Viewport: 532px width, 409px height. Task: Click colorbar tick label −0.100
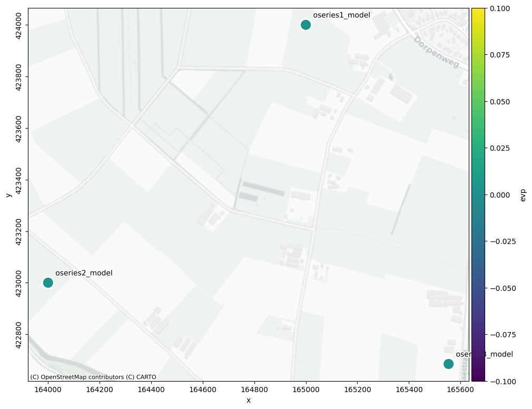pos(503,382)
